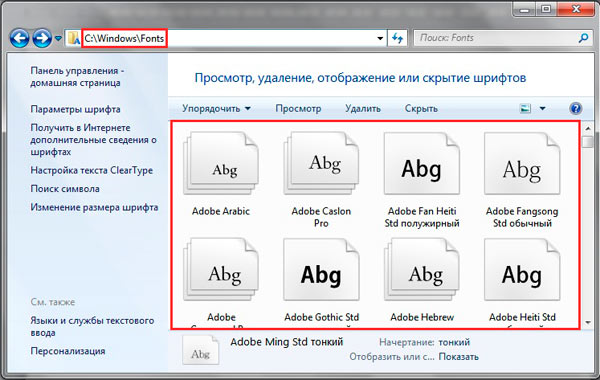The width and height of the screenshot is (600, 380).
Task: Open Языки и службы текстового ввода link
Action: (x=92, y=326)
